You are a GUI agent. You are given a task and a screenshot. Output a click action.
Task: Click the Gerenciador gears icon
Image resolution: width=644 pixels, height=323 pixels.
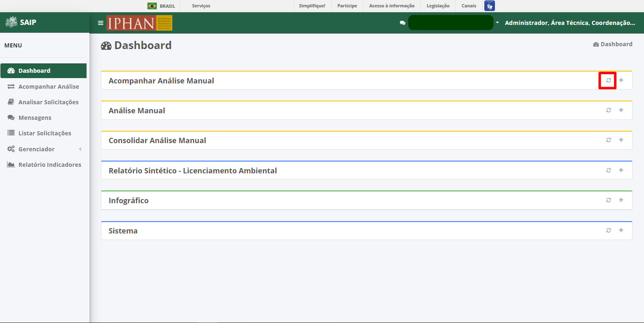[x=11, y=149]
